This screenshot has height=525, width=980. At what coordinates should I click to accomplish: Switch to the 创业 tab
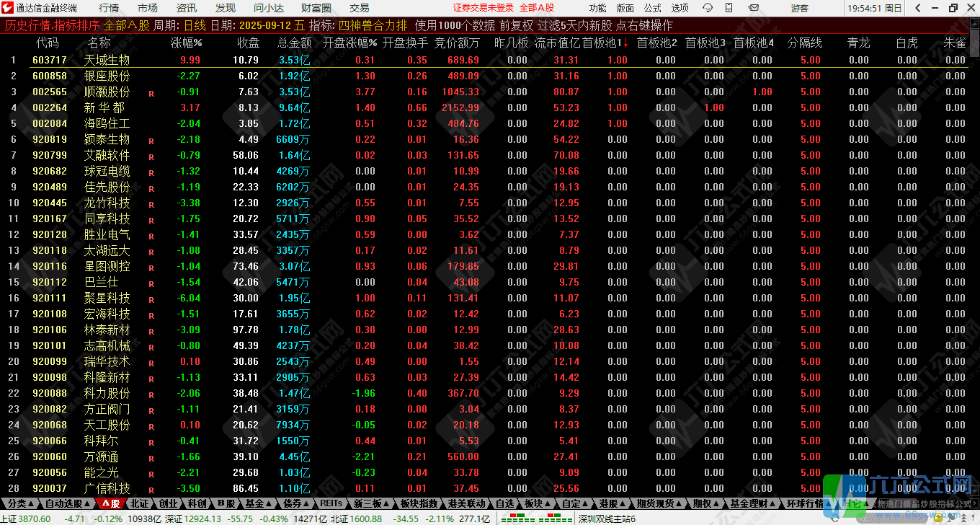pyautogui.click(x=168, y=503)
